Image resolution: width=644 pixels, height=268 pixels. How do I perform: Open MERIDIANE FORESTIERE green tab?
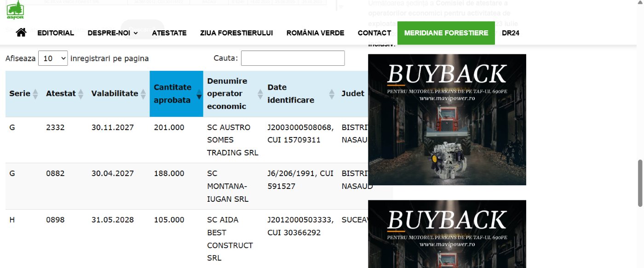[446, 33]
